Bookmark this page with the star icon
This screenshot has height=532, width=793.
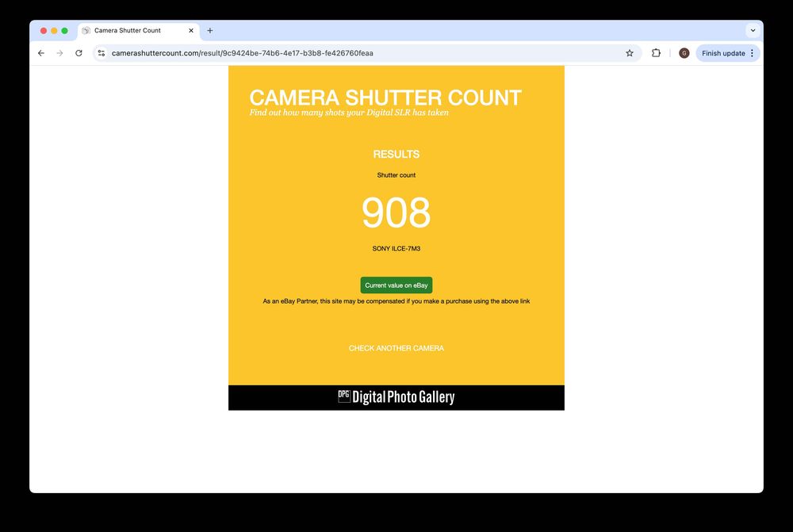pos(629,53)
